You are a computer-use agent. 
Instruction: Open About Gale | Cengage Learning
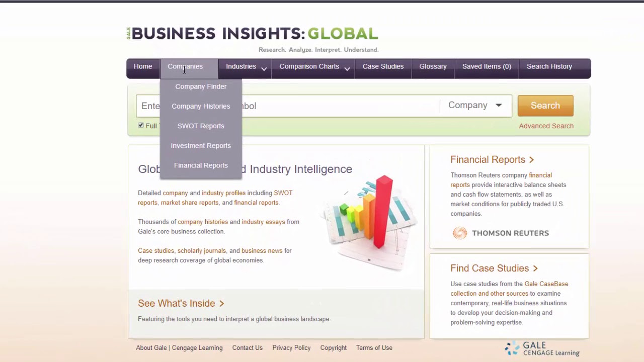179,348
